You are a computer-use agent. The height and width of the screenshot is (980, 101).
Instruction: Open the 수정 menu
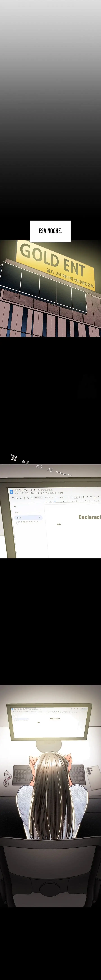pos(22,493)
